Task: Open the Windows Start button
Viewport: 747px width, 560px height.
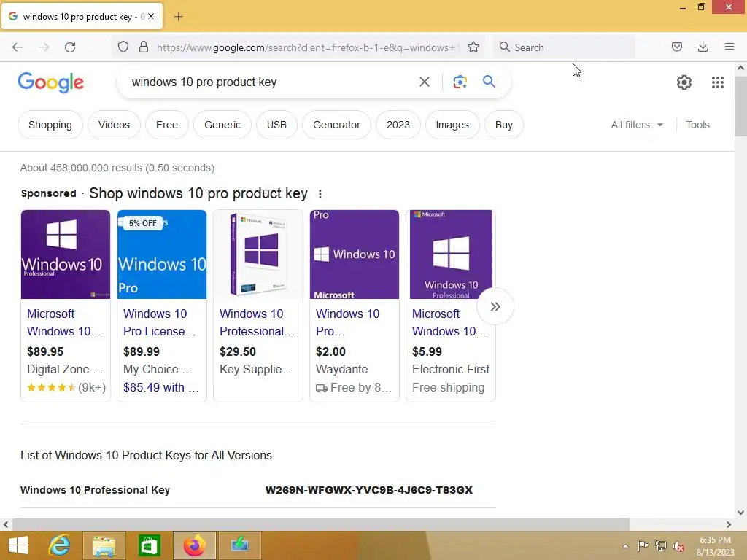Action: 18,545
